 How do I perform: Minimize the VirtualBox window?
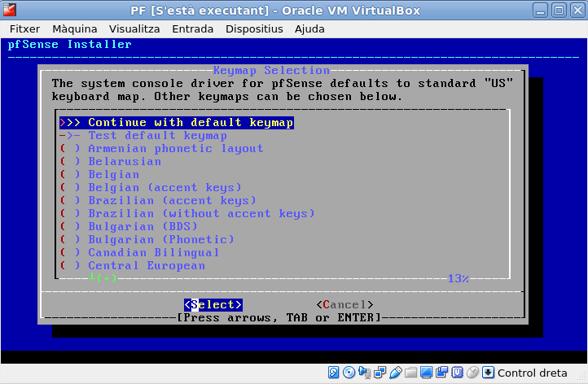click(x=541, y=10)
